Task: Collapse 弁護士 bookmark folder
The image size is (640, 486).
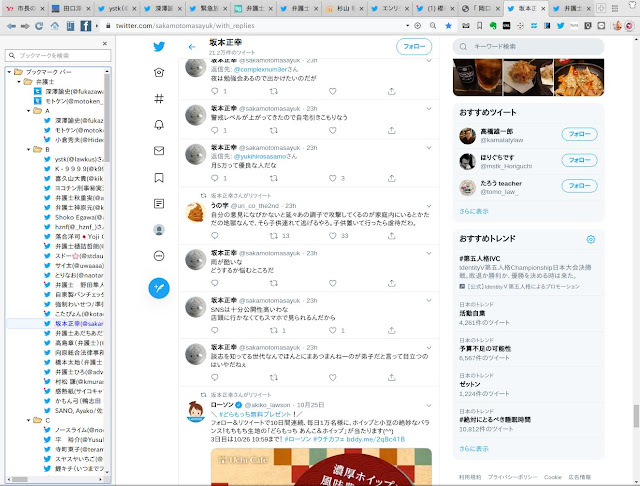Action: [x=19, y=82]
